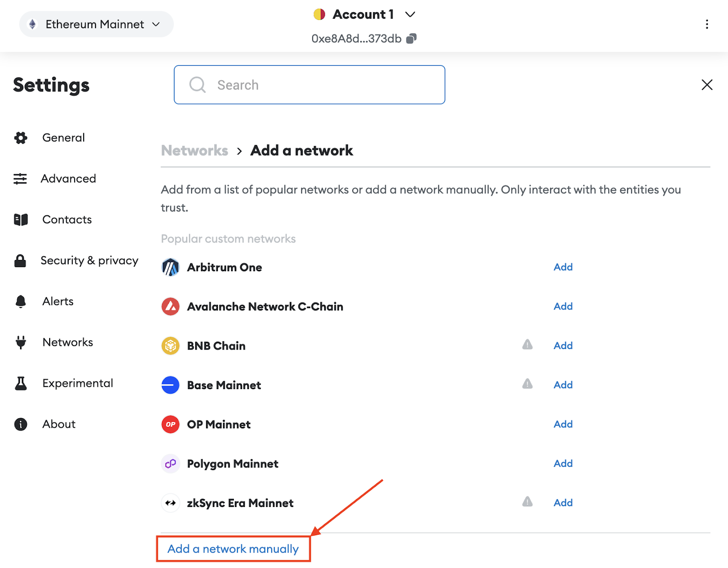The height and width of the screenshot is (568, 728).
Task: Go back via Networks breadcrumb
Action: tap(194, 150)
